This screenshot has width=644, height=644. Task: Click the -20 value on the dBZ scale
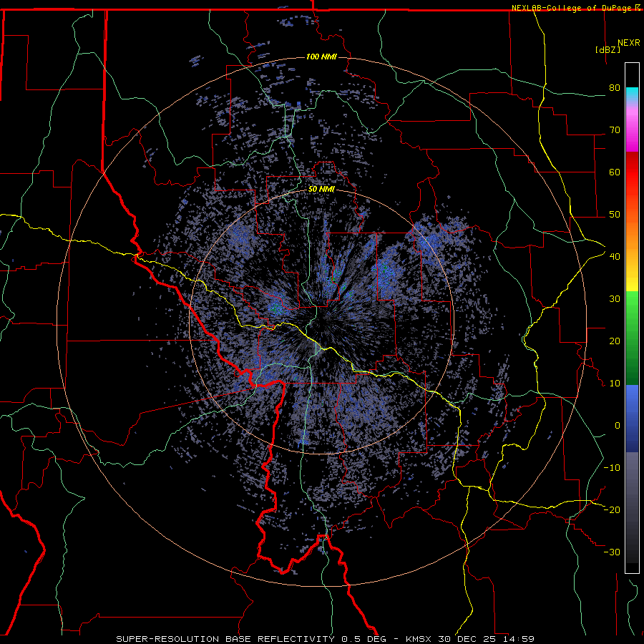coord(612,509)
